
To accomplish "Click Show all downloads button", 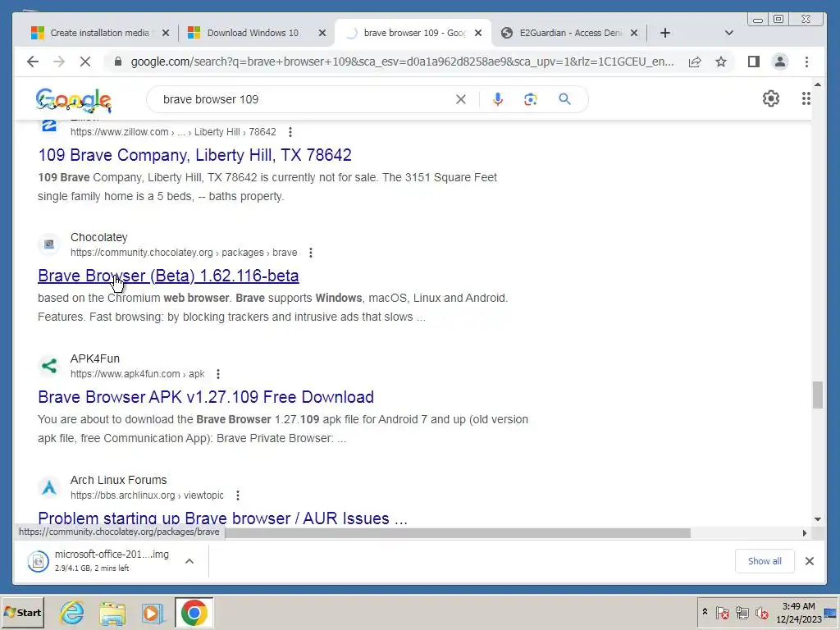I will (x=765, y=561).
